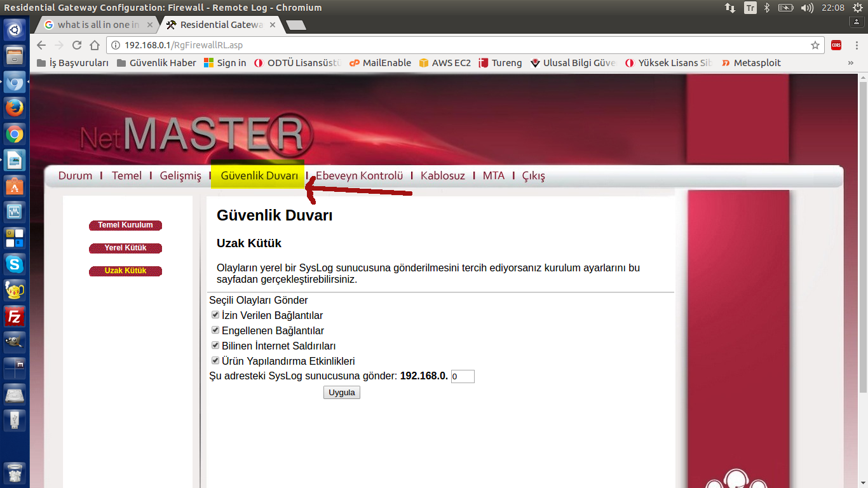Open the Güvenlik Duvarı menu
The image size is (868, 488).
pos(259,175)
